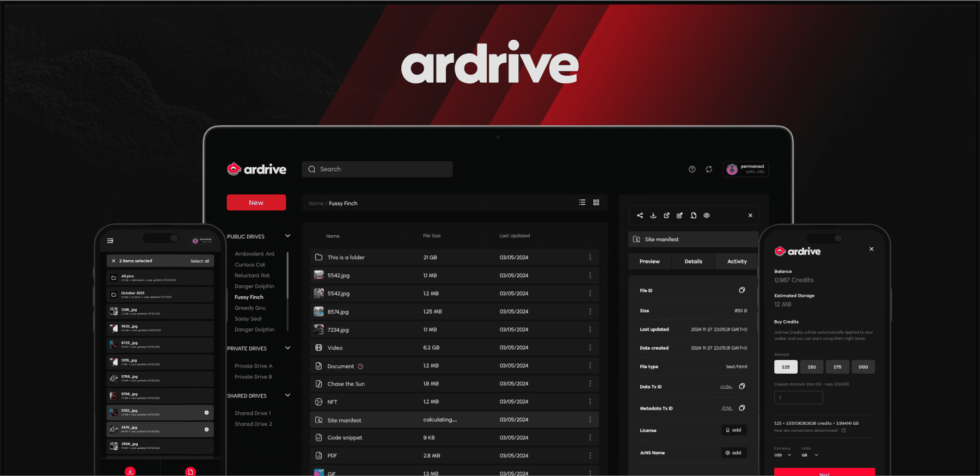Screen dimensions: 980x476
Task: Select the Reluctant Rat drive
Action: pyautogui.click(x=252, y=276)
